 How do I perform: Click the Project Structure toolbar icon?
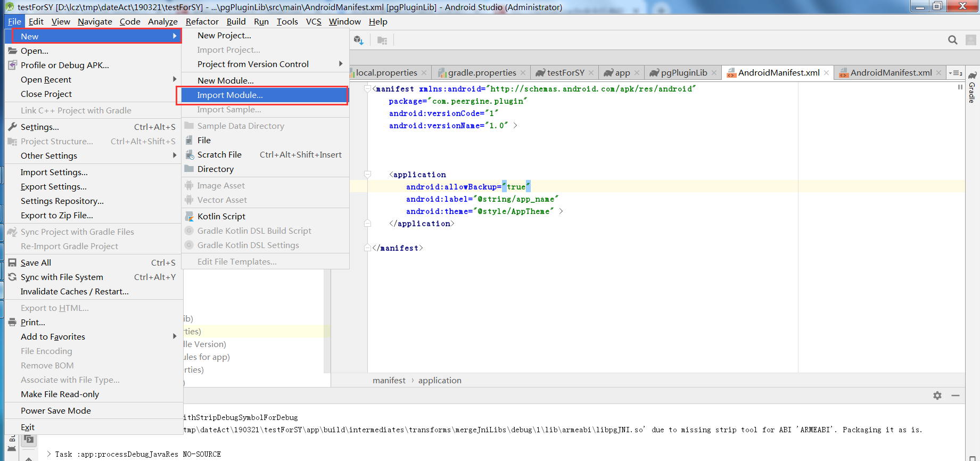click(x=382, y=40)
